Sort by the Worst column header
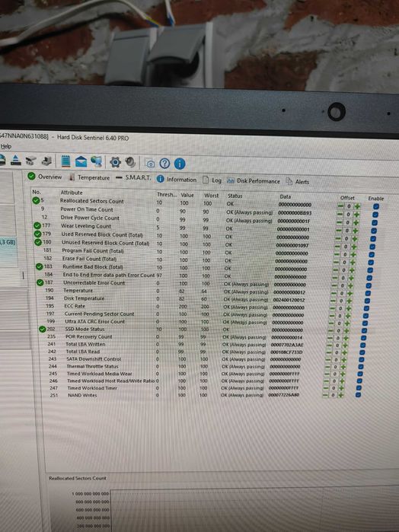 211,196
